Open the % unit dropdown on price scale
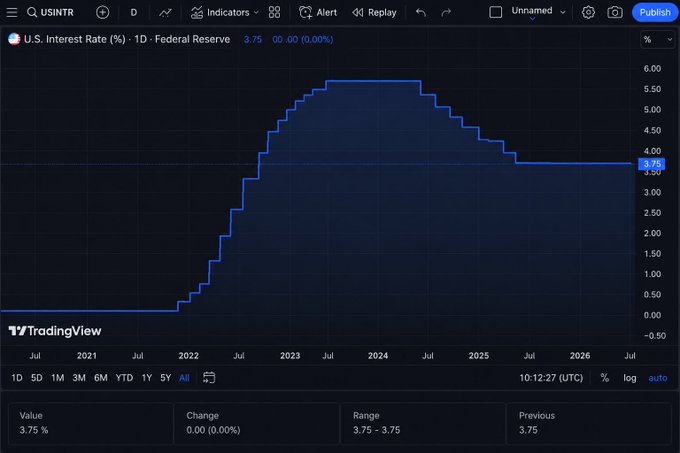Screen dimensions: 680x453 657,39
